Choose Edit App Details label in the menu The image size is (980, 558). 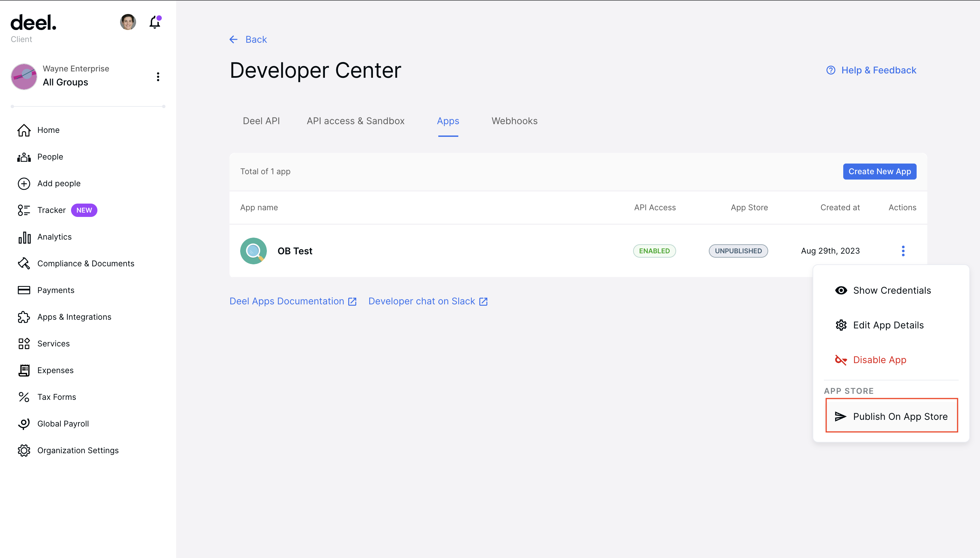[x=888, y=325]
